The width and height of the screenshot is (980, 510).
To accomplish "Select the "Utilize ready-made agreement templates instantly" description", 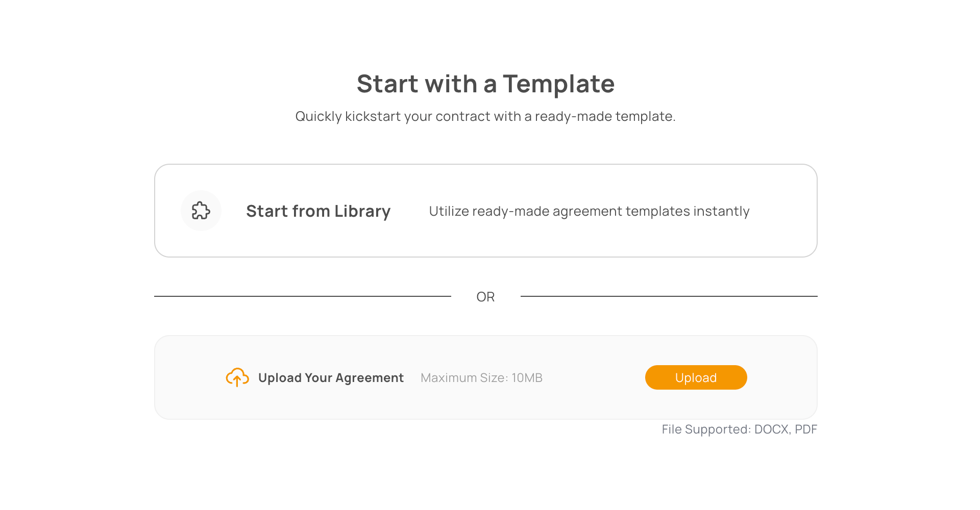I will tap(589, 211).
